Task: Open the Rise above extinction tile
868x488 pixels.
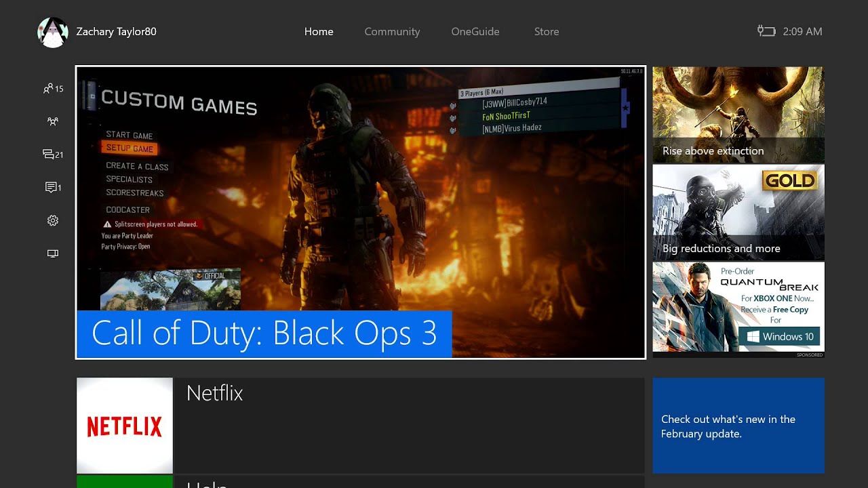Action: (x=738, y=115)
